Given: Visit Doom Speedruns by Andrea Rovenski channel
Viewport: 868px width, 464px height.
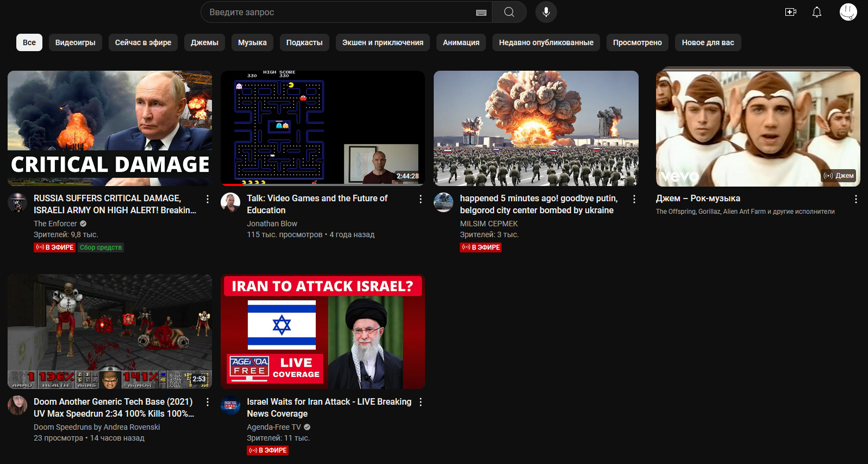Looking at the screenshot, I should [x=97, y=427].
